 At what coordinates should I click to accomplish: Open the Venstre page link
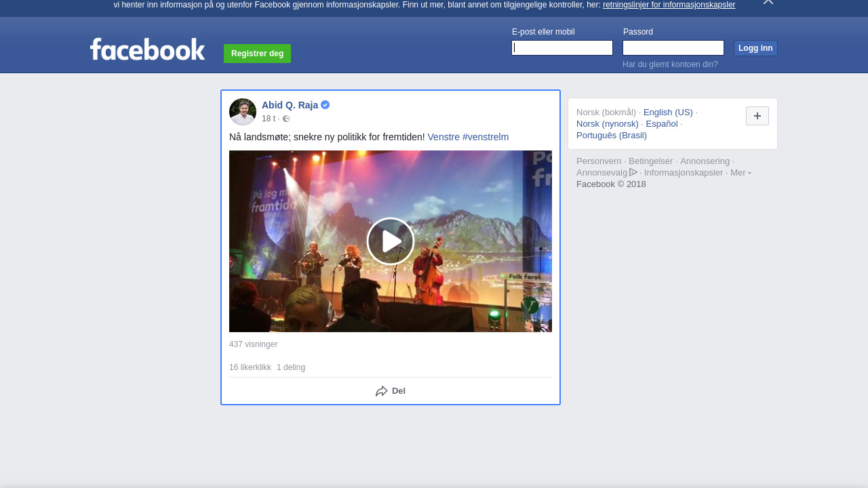pyautogui.click(x=443, y=137)
